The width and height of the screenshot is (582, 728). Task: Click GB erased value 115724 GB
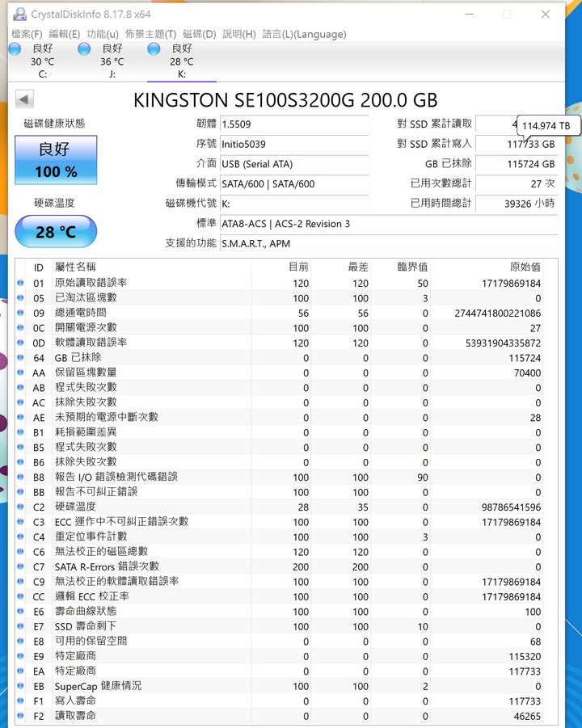click(x=517, y=164)
